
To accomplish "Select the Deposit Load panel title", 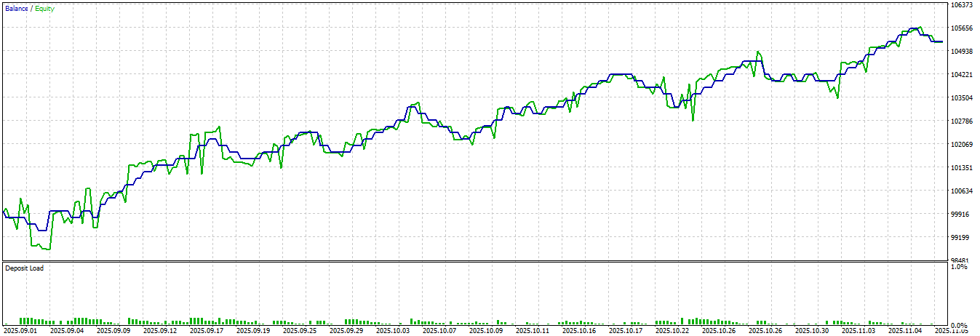I will [25, 268].
